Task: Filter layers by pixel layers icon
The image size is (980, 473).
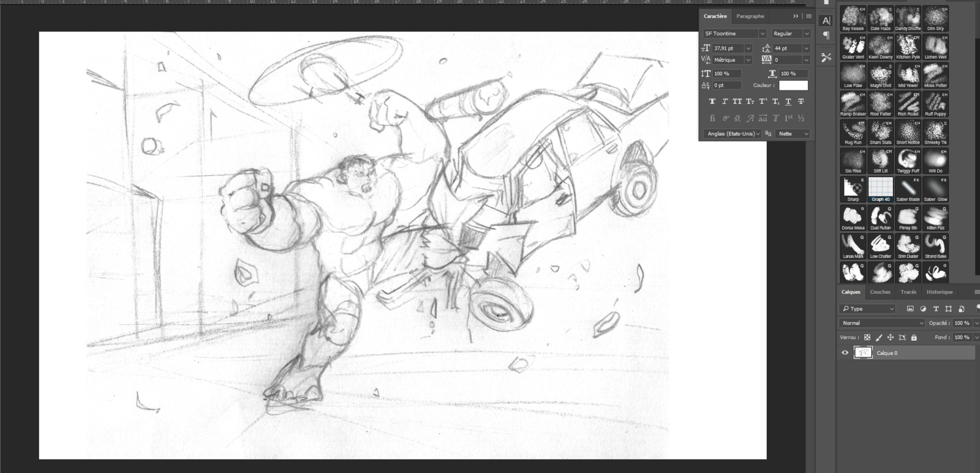Action: (x=910, y=308)
